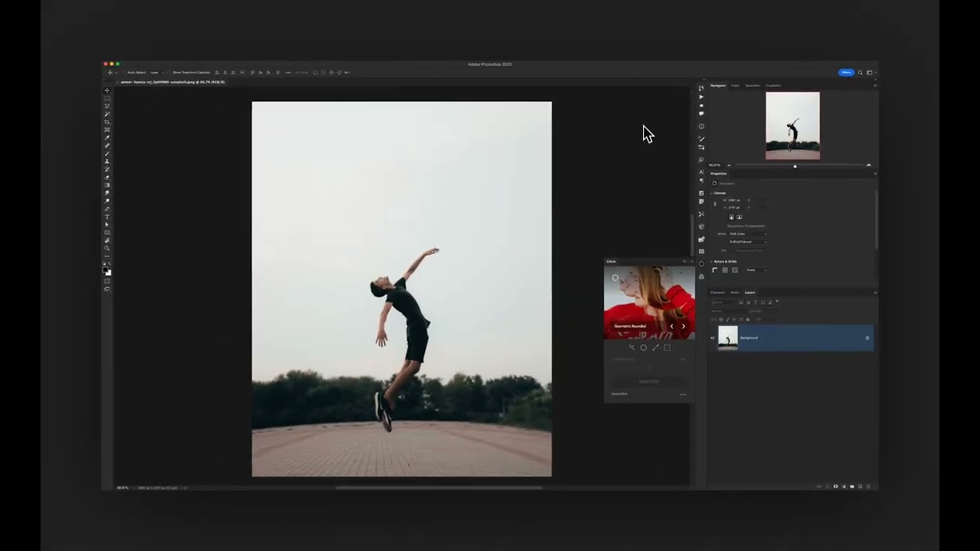Viewport: 980px width, 551px height.
Task: Click the Change Screen Mode icon
Action: point(106,289)
